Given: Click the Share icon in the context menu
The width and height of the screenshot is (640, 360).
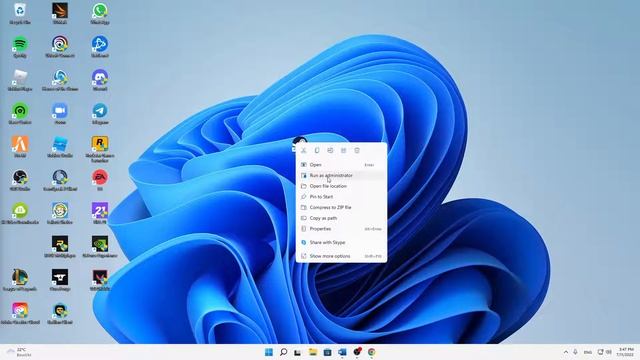Looking at the screenshot, I should point(344,151).
